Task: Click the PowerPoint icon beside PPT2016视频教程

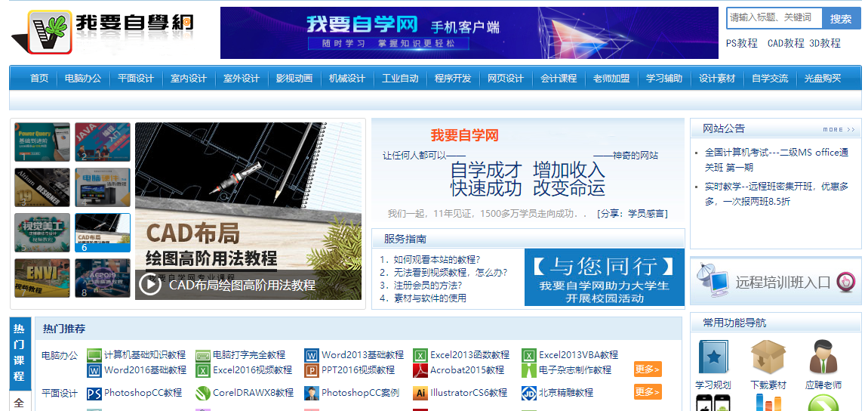Action: click(x=312, y=370)
